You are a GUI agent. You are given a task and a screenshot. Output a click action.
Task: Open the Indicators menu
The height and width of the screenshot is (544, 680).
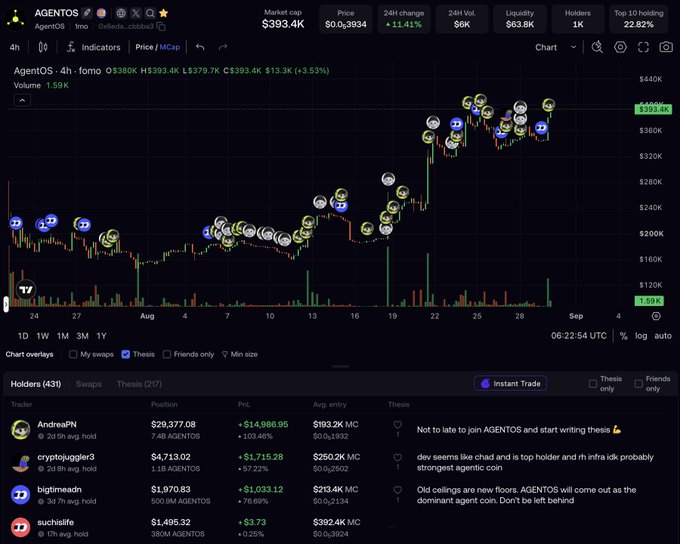[x=93, y=47]
